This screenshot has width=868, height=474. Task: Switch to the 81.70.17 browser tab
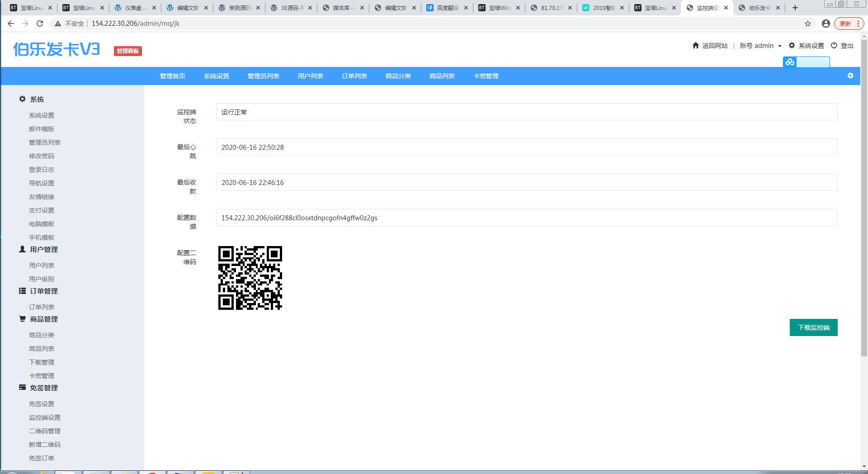point(551,8)
